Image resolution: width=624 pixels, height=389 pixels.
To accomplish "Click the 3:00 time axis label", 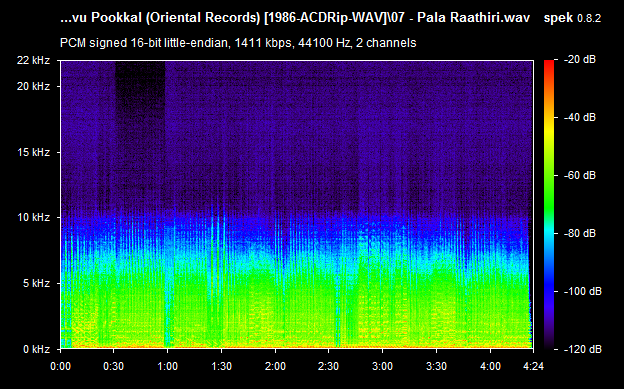I will coord(382,366).
